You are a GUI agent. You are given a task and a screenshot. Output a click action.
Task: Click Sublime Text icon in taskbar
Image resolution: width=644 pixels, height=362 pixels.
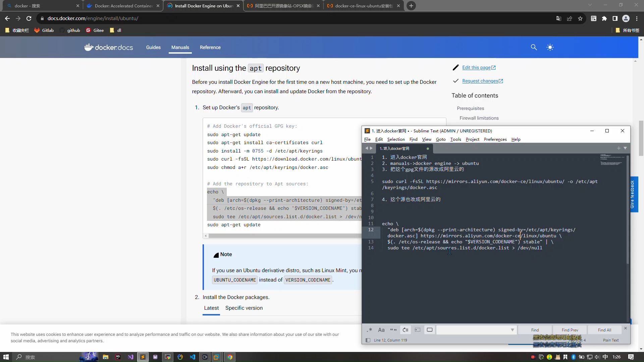[143, 357]
